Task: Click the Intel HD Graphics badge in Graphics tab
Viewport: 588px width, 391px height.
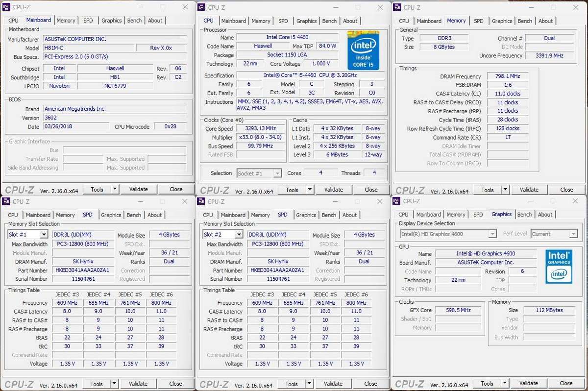Action: (558, 266)
